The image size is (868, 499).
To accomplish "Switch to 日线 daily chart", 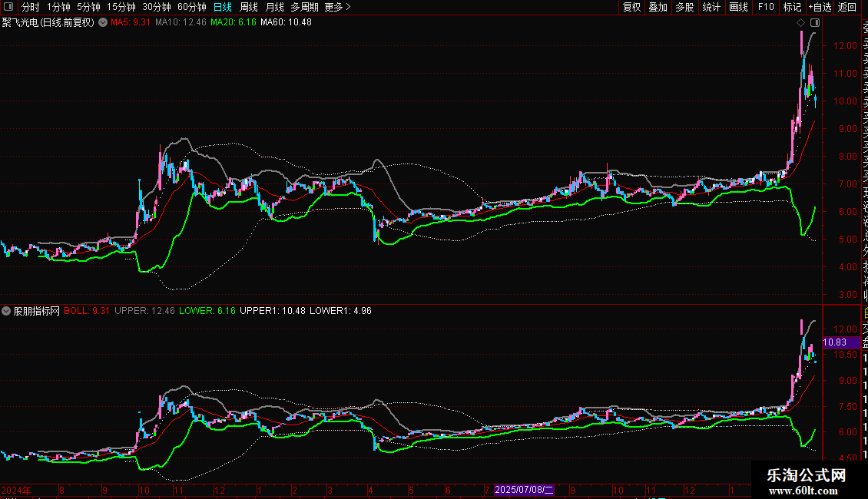I will pyautogui.click(x=223, y=7).
